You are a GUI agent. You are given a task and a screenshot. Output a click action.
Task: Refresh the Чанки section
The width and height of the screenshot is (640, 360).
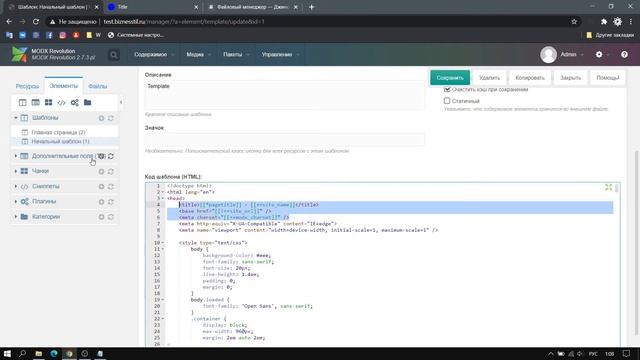[x=111, y=171]
